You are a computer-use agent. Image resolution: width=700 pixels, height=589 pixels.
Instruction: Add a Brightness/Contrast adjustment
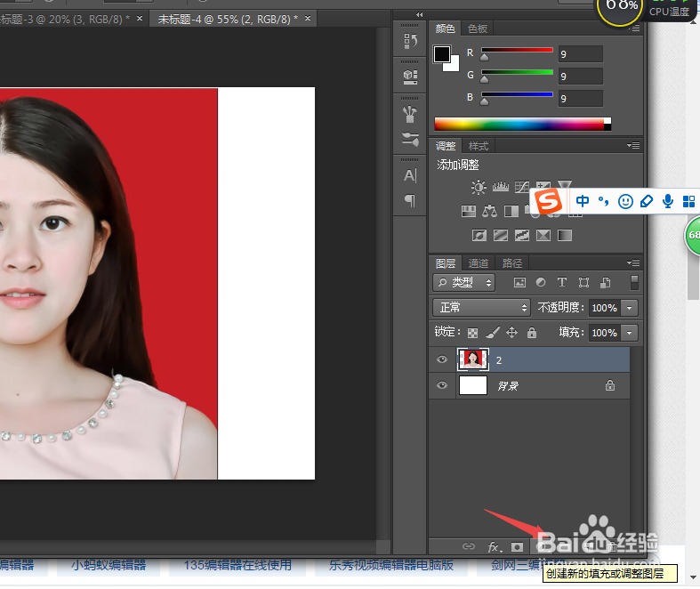click(479, 187)
